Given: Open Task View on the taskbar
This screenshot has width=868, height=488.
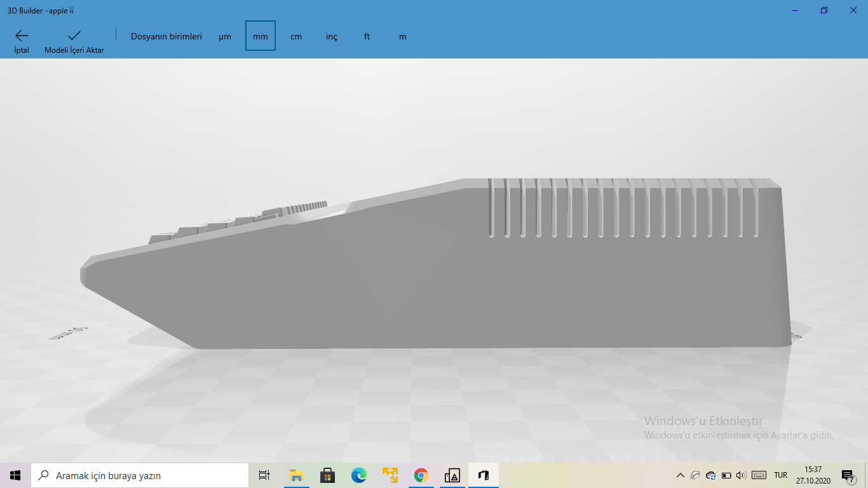Looking at the screenshot, I should coord(264,475).
